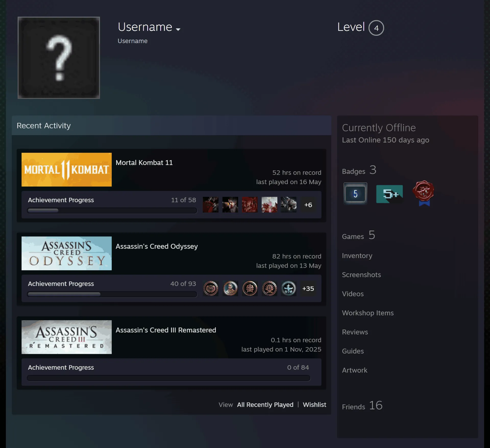
Task: Open the level 5 blue badge
Action: point(355,193)
